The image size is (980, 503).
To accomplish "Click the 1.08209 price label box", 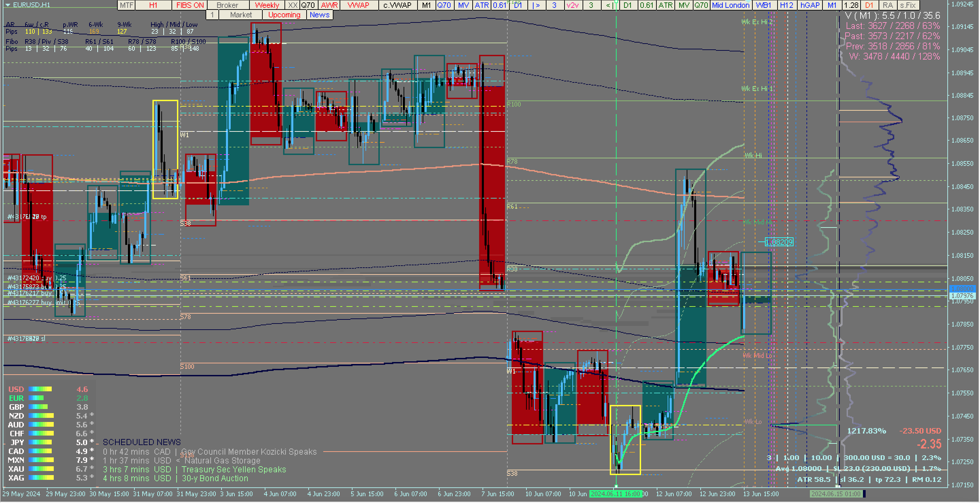I will click(779, 242).
